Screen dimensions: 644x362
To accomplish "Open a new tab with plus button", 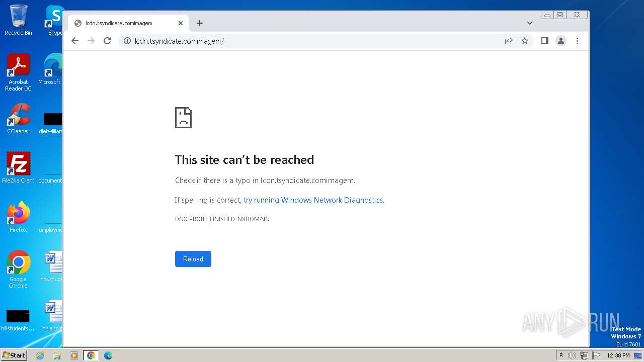I will [200, 23].
